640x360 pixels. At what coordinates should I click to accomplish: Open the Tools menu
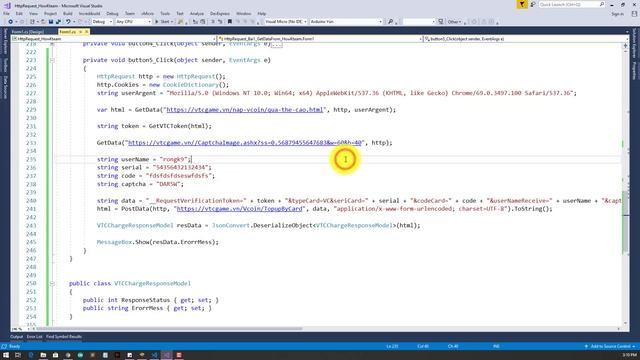pyautogui.click(x=165, y=13)
